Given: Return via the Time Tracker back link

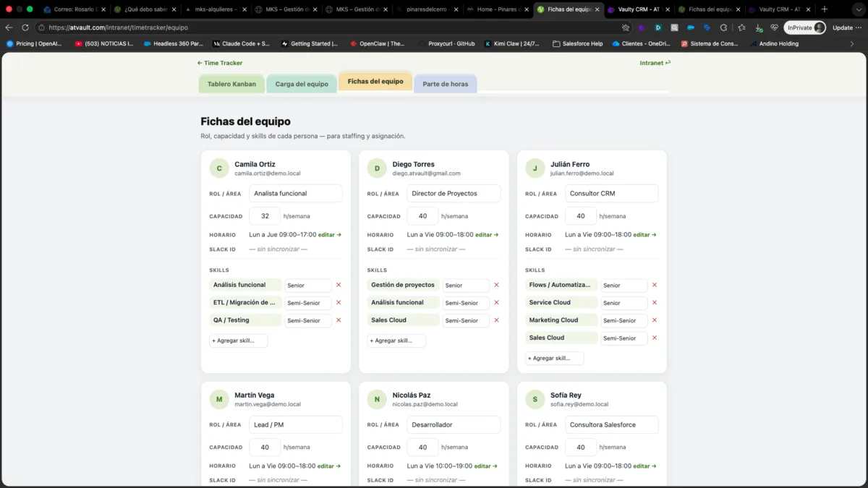Looking at the screenshot, I should [x=220, y=63].
